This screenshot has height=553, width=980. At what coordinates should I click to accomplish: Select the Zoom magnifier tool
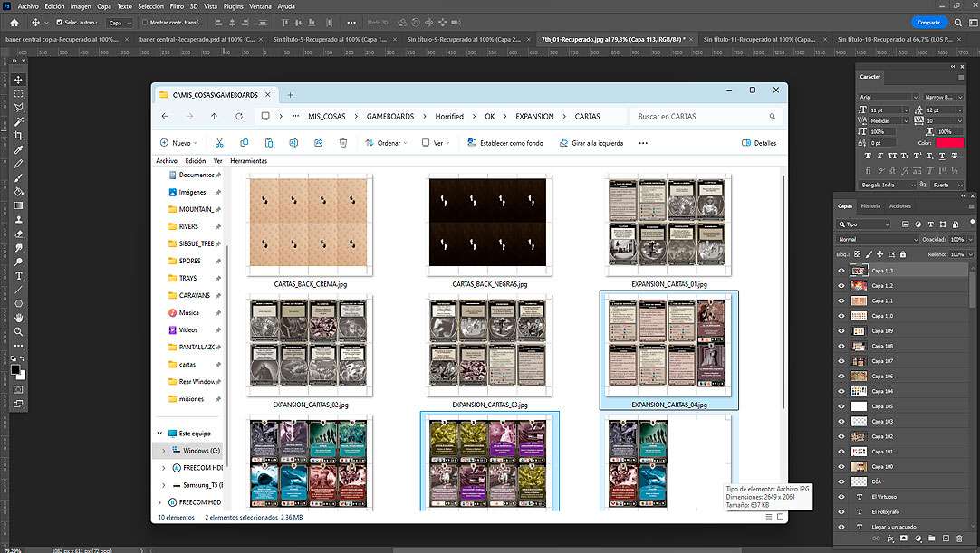point(18,332)
